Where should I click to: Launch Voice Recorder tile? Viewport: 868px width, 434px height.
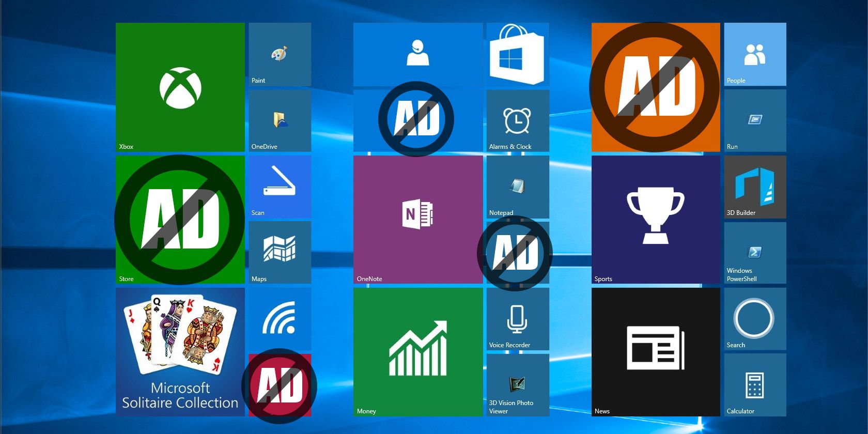pyautogui.click(x=518, y=319)
